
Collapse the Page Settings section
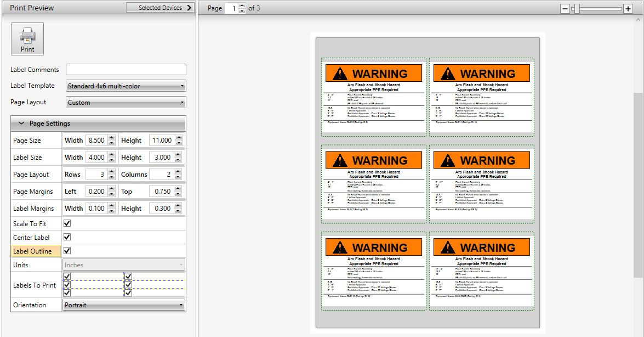21,123
